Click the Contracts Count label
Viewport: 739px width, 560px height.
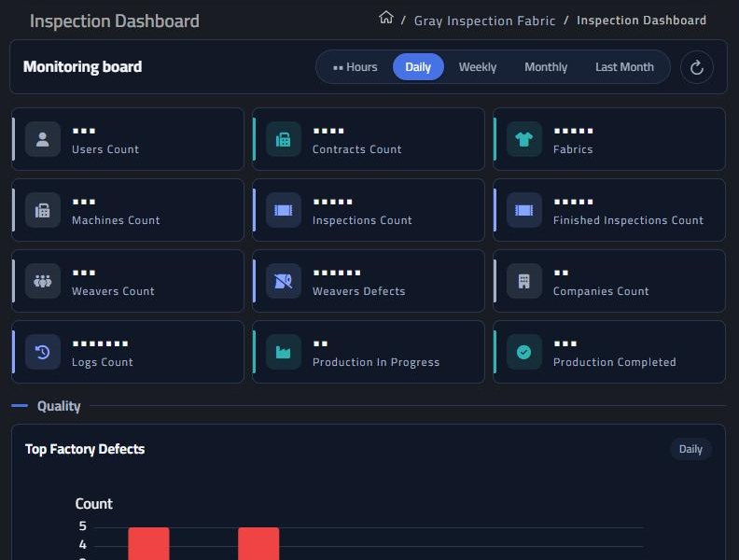click(x=356, y=149)
